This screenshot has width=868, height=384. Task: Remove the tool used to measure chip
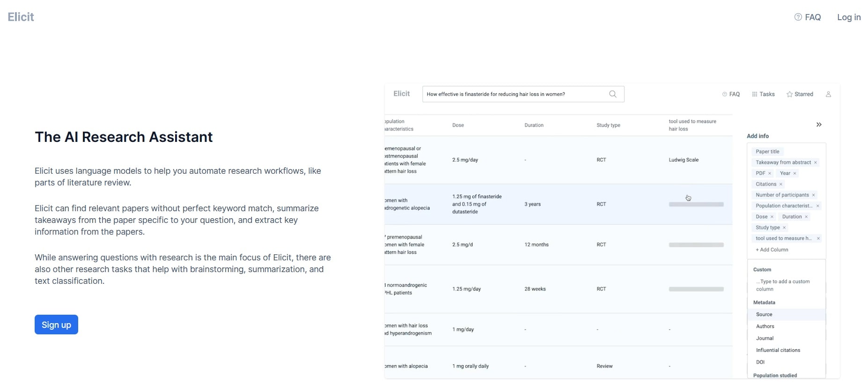point(818,238)
